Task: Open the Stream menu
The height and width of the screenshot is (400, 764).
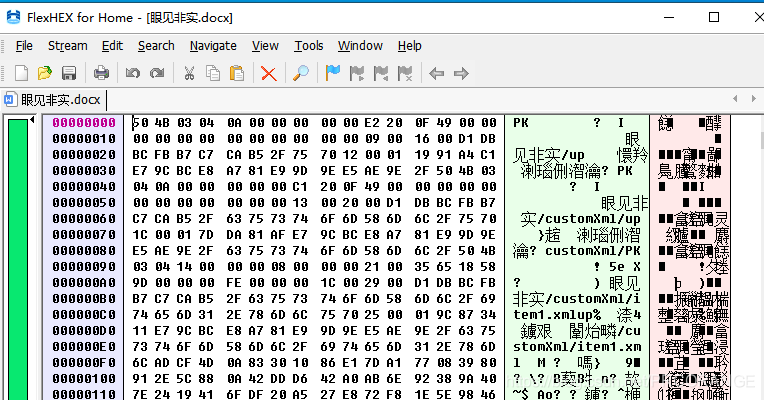Action: 68,46
